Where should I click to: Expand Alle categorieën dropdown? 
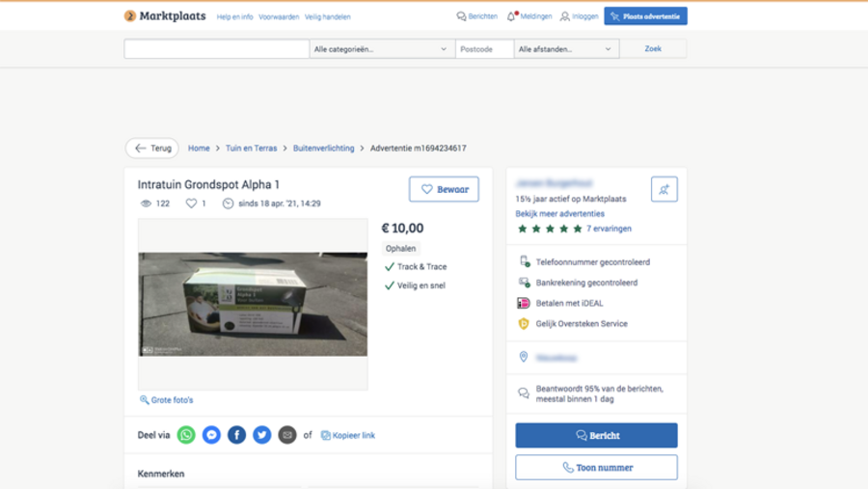click(382, 49)
